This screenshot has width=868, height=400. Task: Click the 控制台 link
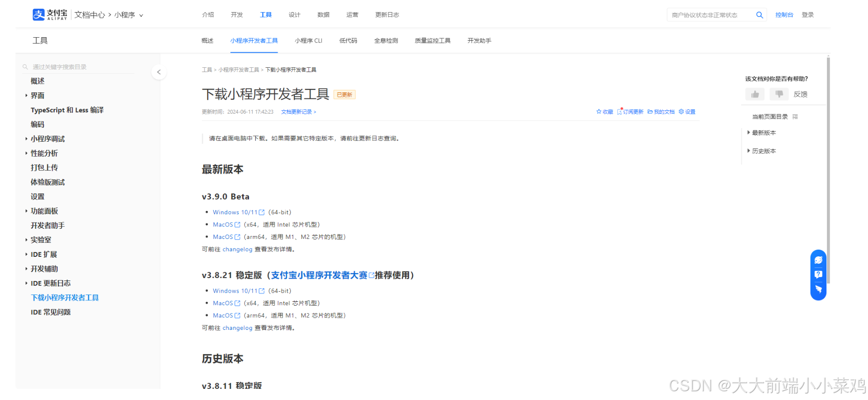[x=784, y=15]
